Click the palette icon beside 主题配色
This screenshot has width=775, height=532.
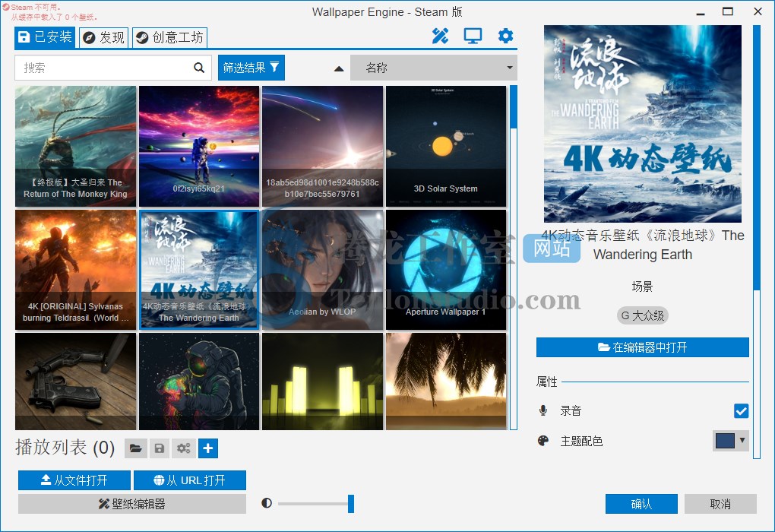pyautogui.click(x=543, y=441)
